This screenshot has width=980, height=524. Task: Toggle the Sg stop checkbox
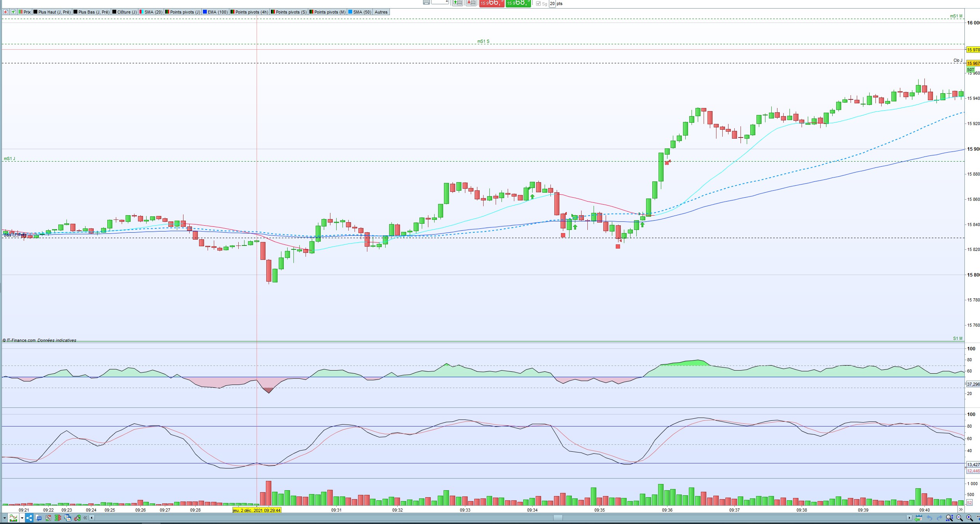pyautogui.click(x=538, y=3)
